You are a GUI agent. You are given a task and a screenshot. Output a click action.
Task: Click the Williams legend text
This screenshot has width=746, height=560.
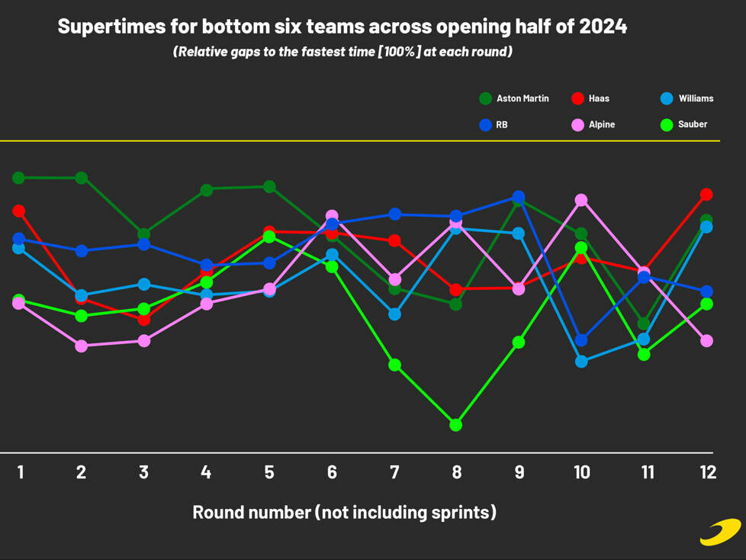[x=696, y=98]
